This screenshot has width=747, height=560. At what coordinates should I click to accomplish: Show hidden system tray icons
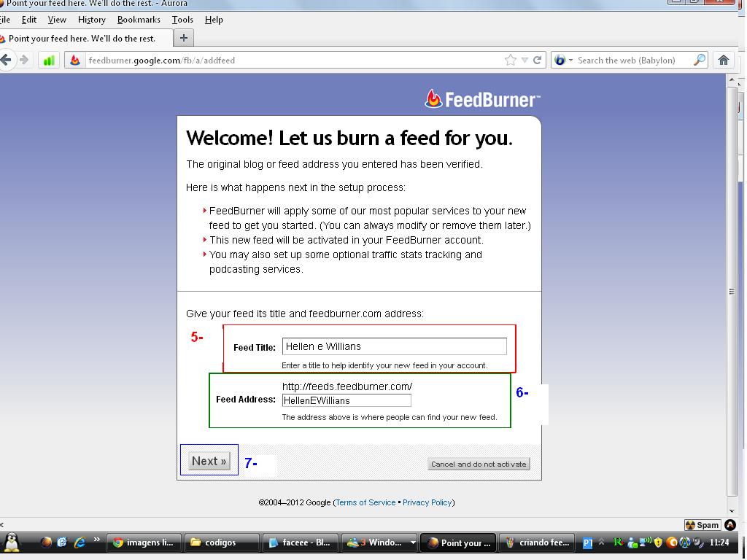click(x=601, y=542)
